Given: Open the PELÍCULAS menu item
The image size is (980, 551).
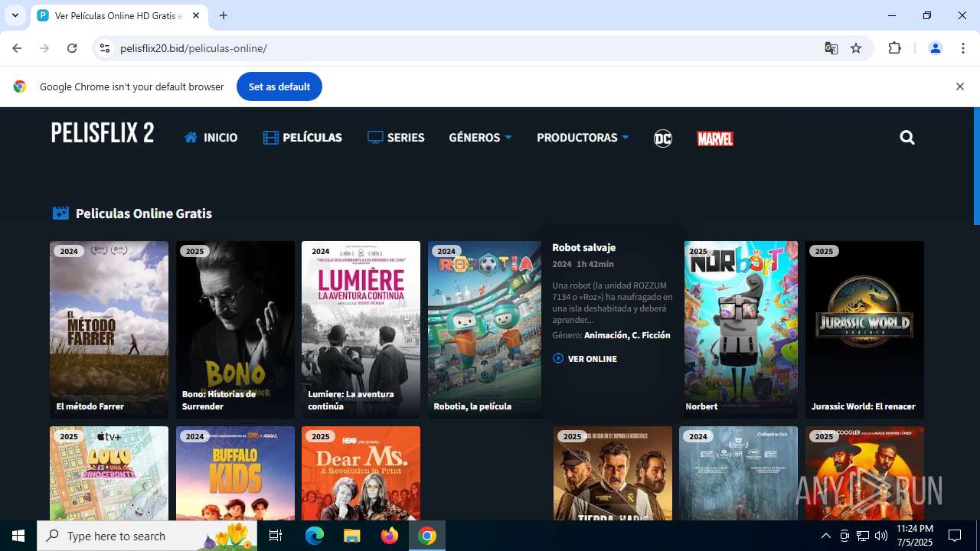Looking at the screenshot, I should tap(302, 138).
